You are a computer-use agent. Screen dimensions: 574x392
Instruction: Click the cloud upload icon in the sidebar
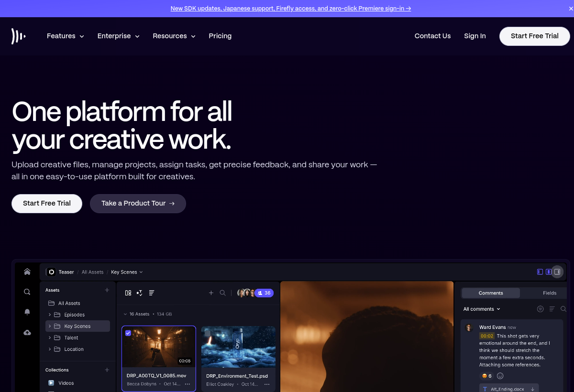tap(27, 332)
